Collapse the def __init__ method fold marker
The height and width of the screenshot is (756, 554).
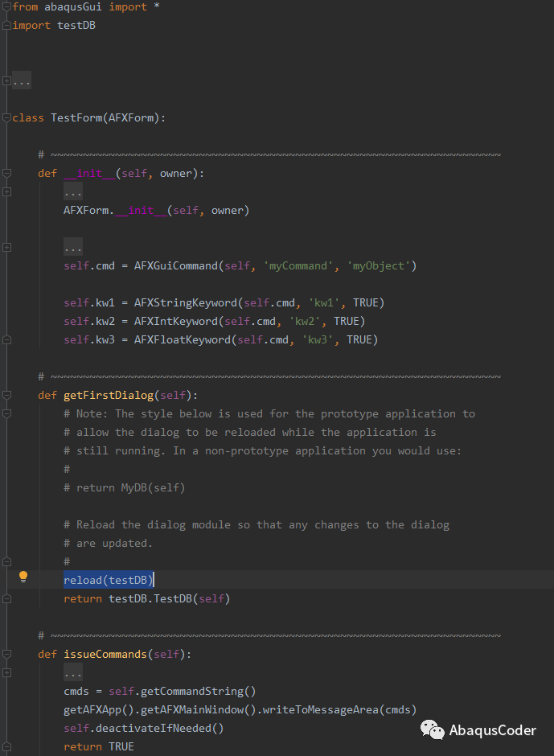6,173
